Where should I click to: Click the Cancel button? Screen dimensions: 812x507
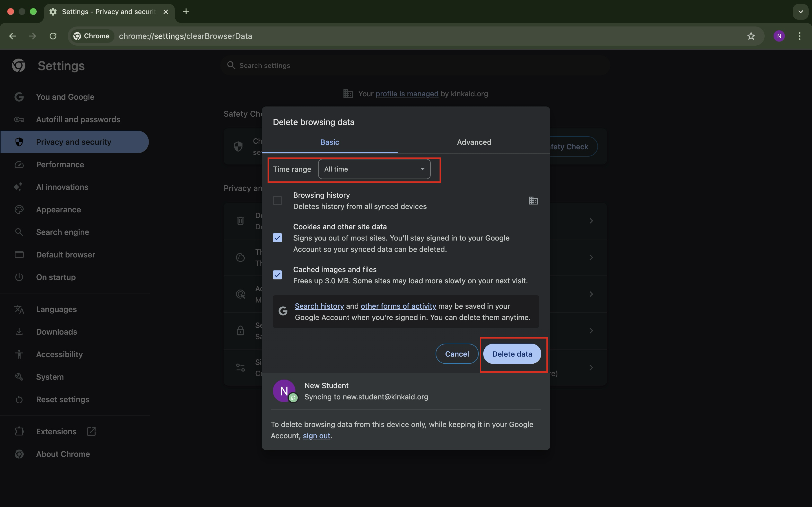pyautogui.click(x=457, y=354)
